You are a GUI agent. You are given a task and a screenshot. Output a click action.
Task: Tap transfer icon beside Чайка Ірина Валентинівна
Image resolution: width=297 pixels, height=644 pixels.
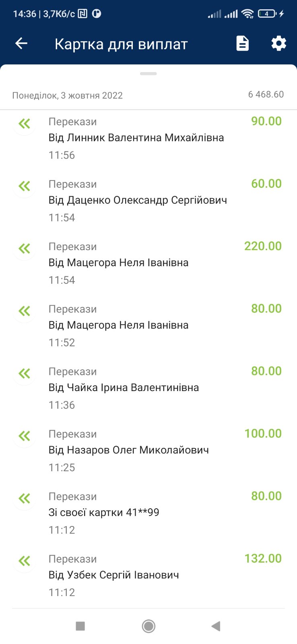click(25, 373)
